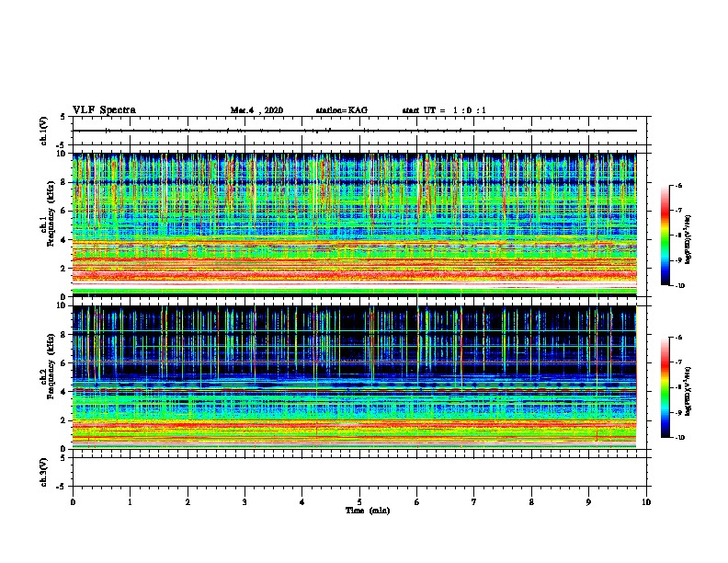
Task: Click the ch.2 "Frequency (kHz)" axis label
Action: pos(51,366)
